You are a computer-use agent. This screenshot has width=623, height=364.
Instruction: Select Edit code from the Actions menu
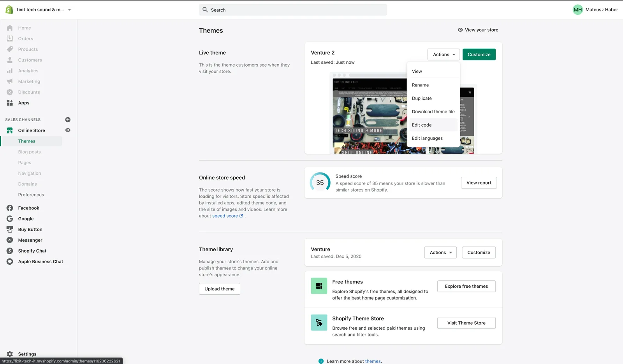coord(433,125)
